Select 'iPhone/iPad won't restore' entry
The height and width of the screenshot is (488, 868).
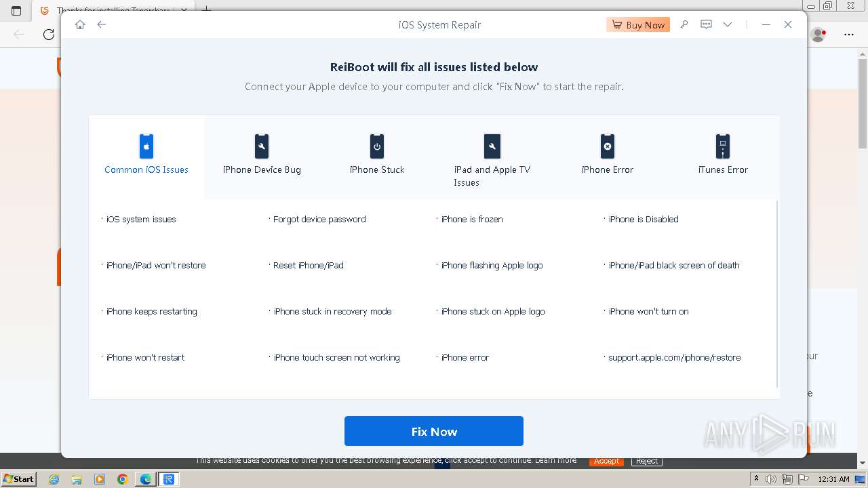click(x=156, y=265)
